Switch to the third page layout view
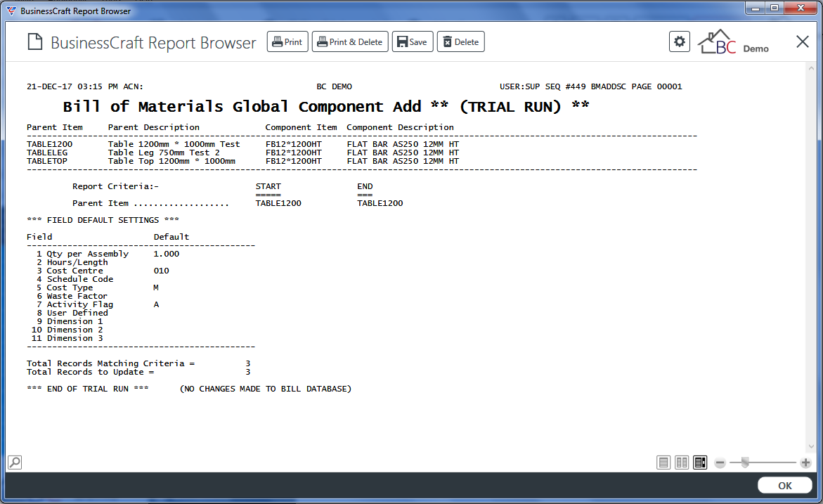 (700, 463)
